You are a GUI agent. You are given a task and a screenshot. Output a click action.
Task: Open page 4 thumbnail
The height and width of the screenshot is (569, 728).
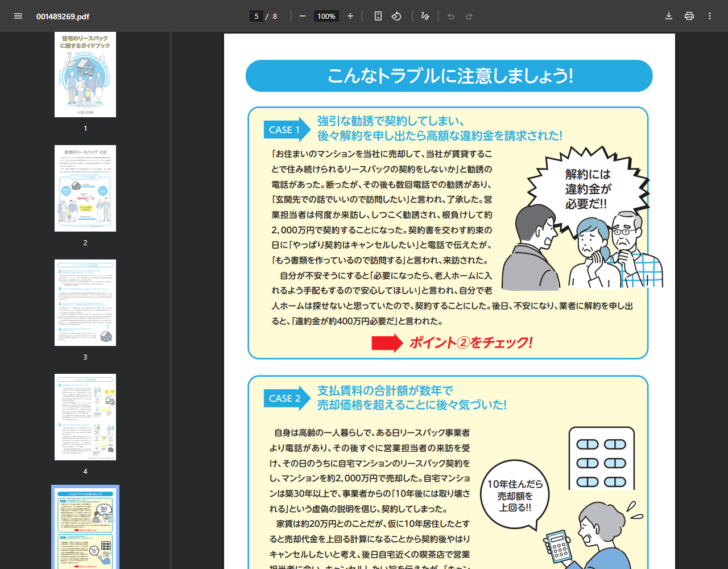click(x=85, y=417)
